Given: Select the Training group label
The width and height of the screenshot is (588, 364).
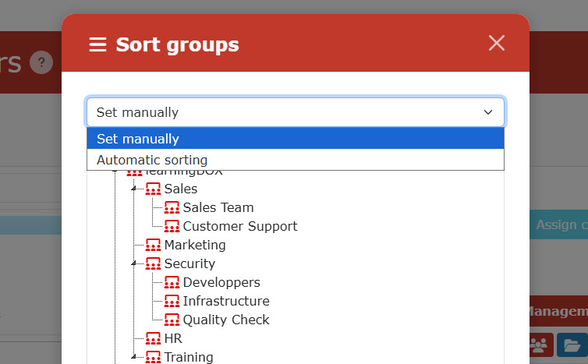Looking at the screenshot, I should click(188, 358).
